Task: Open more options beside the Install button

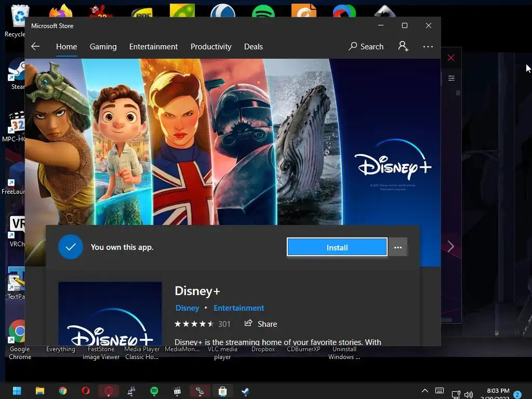Action: (398, 247)
